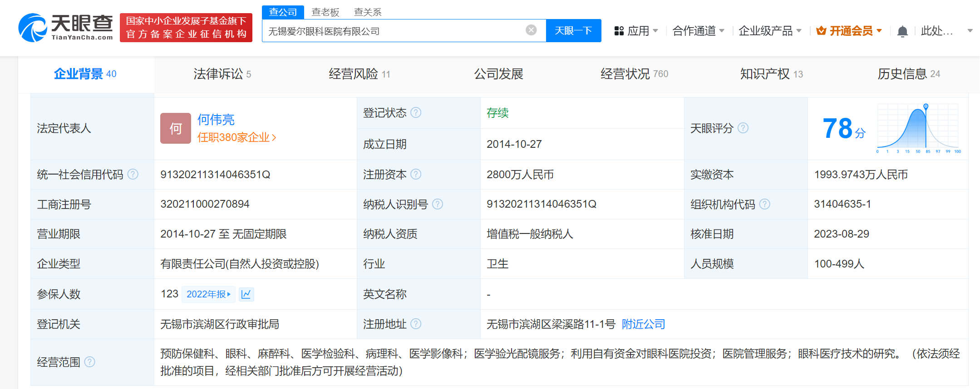980x389 pixels.
Task: Click the TianYanCha logo
Action: click(65, 28)
